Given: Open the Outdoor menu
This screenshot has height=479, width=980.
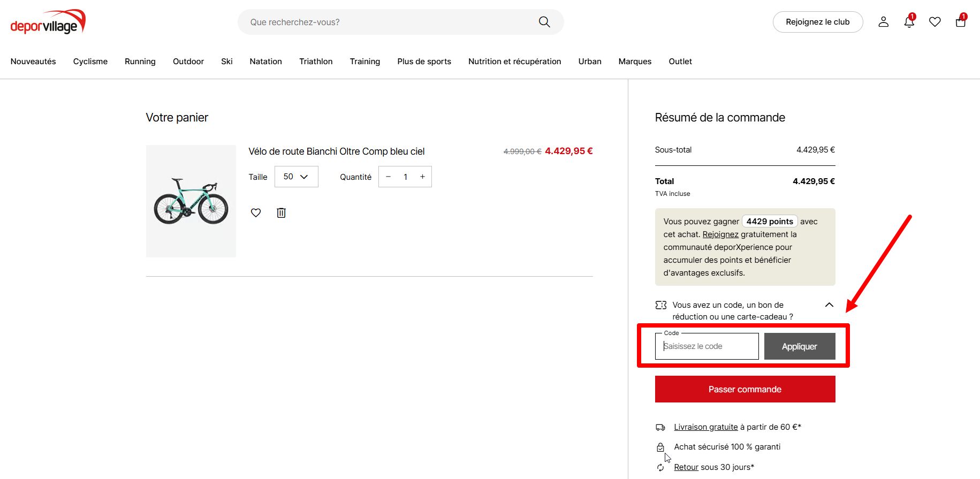Looking at the screenshot, I should coord(188,62).
